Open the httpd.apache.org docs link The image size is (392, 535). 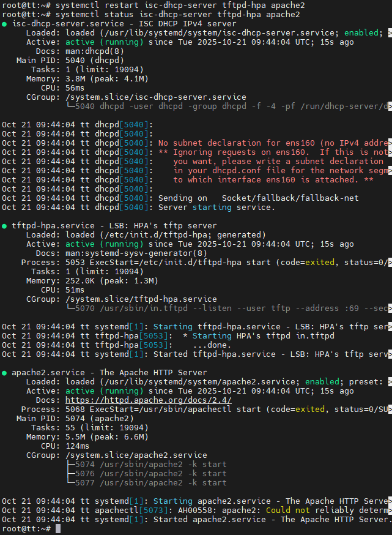(148, 400)
